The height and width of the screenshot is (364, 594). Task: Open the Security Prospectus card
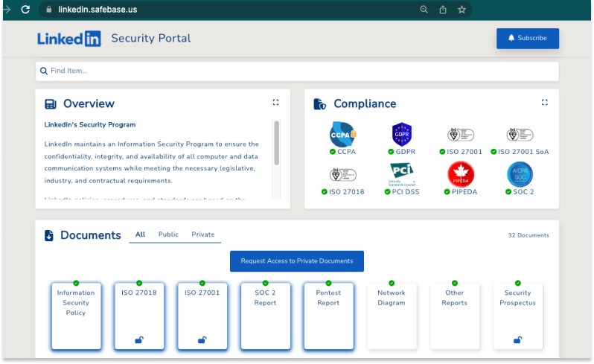point(518,316)
